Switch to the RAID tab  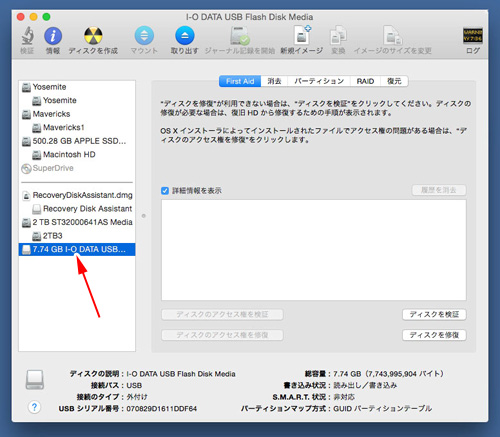(x=365, y=81)
